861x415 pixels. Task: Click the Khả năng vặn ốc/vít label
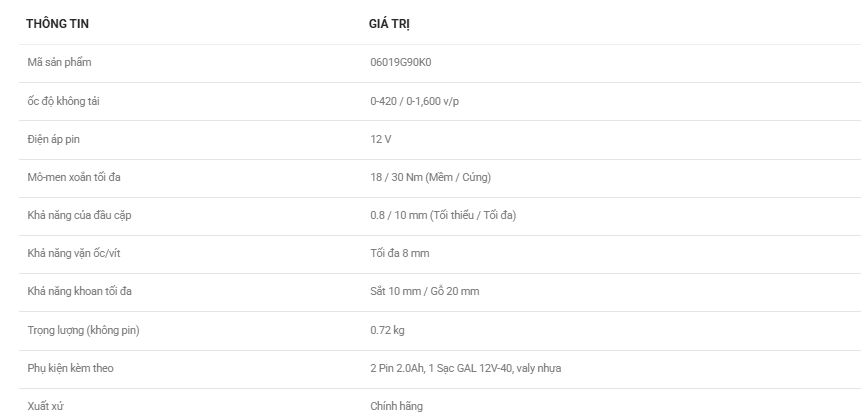tap(74, 254)
